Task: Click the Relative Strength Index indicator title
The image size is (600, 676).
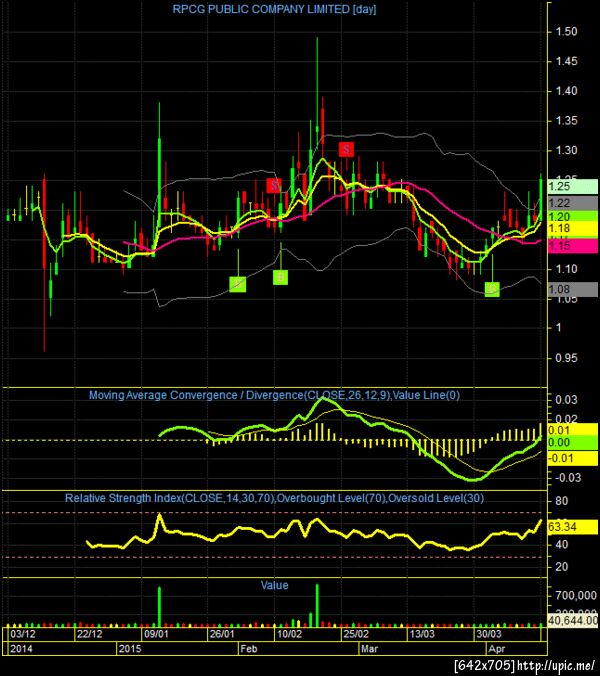Action: point(274,498)
